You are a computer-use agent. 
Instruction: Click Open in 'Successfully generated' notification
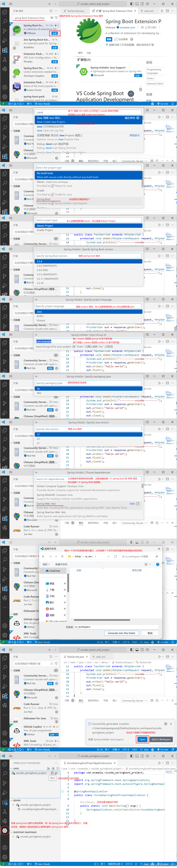[142, 739]
